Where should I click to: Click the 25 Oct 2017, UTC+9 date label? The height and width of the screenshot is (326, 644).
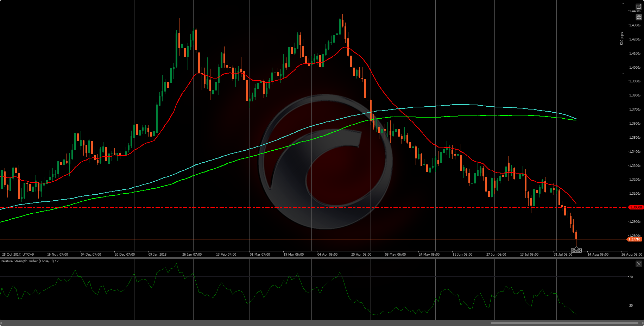click(x=18, y=254)
